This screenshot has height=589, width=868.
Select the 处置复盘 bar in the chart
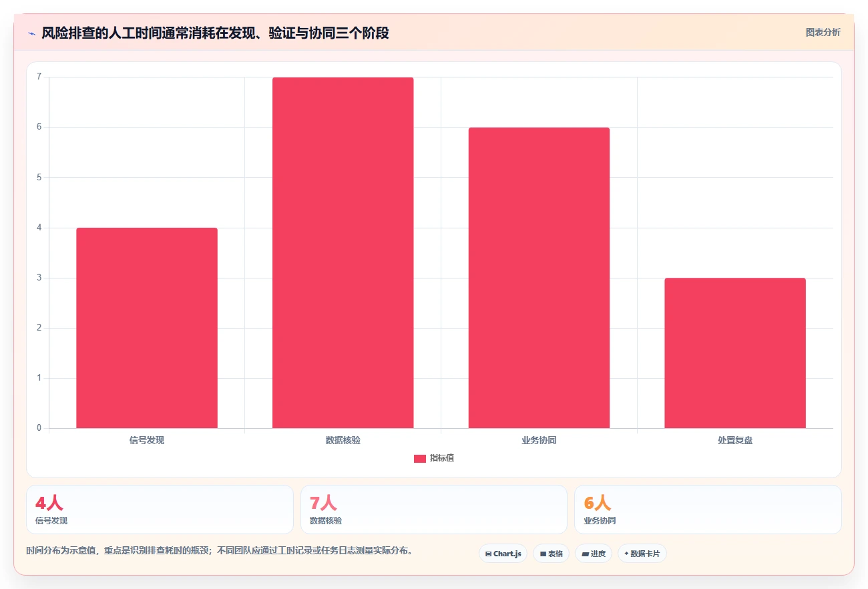pyautogui.click(x=735, y=353)
